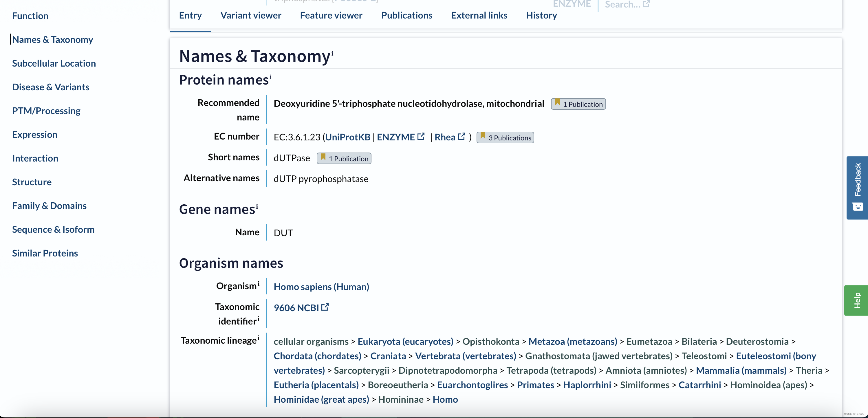Screen dimensions: 868x418
Task: Open Eukaryota (eucaryotes) lineage link
Action: 405,342
